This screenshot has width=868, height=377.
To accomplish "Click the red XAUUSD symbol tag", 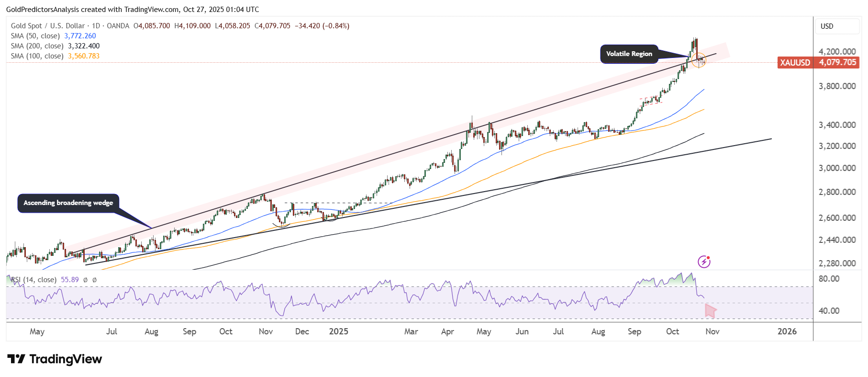I will (795, 63).
